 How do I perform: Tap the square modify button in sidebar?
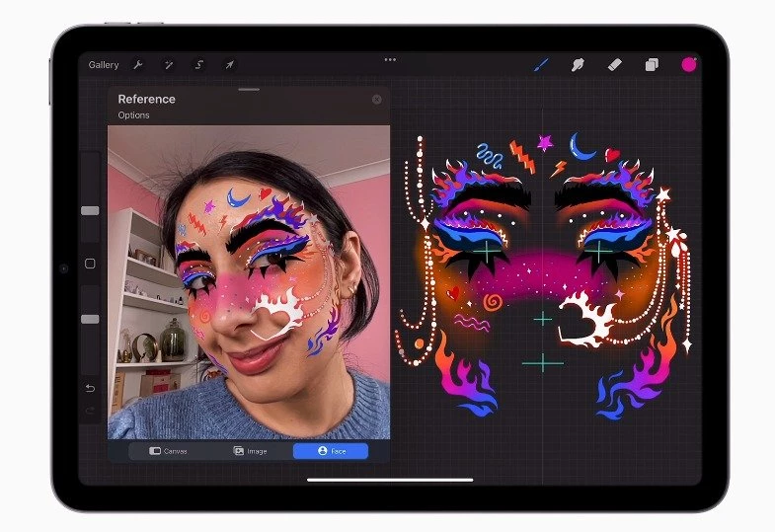(x=90, y=264)
